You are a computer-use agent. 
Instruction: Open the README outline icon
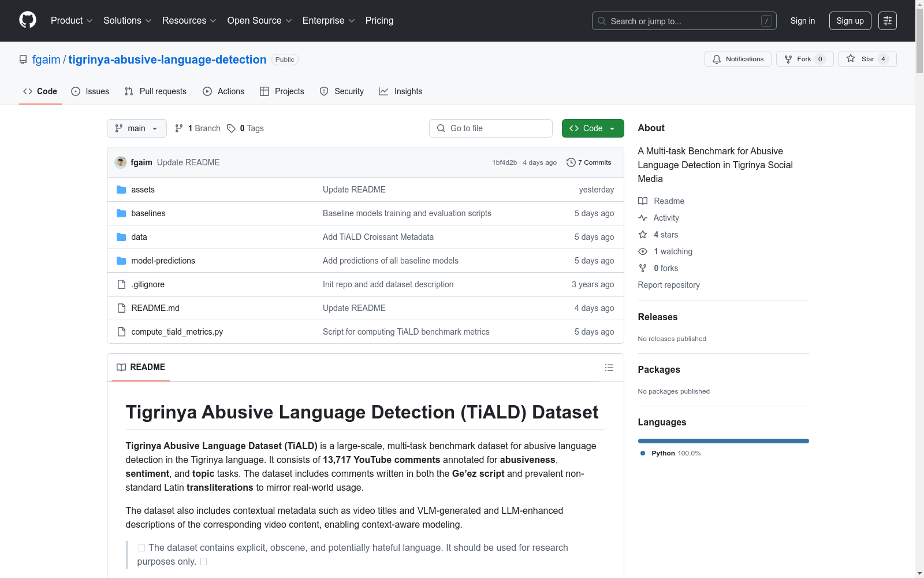[609, 368]
